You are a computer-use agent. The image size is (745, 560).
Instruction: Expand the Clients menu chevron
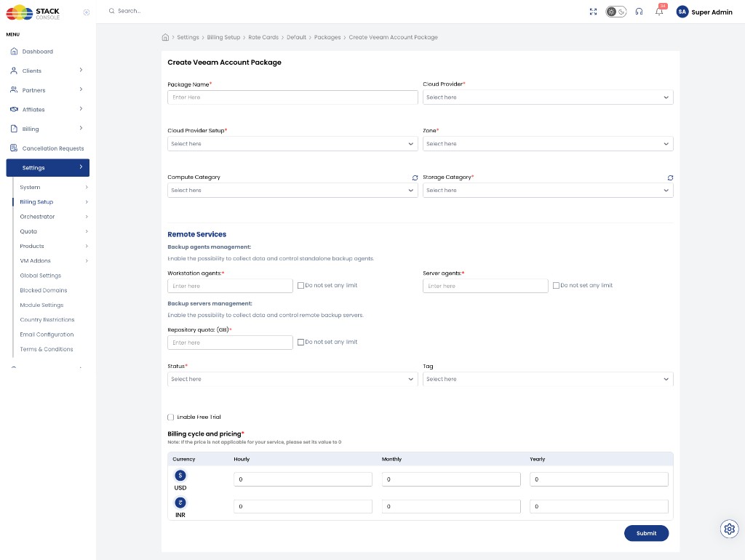point(81,70)
